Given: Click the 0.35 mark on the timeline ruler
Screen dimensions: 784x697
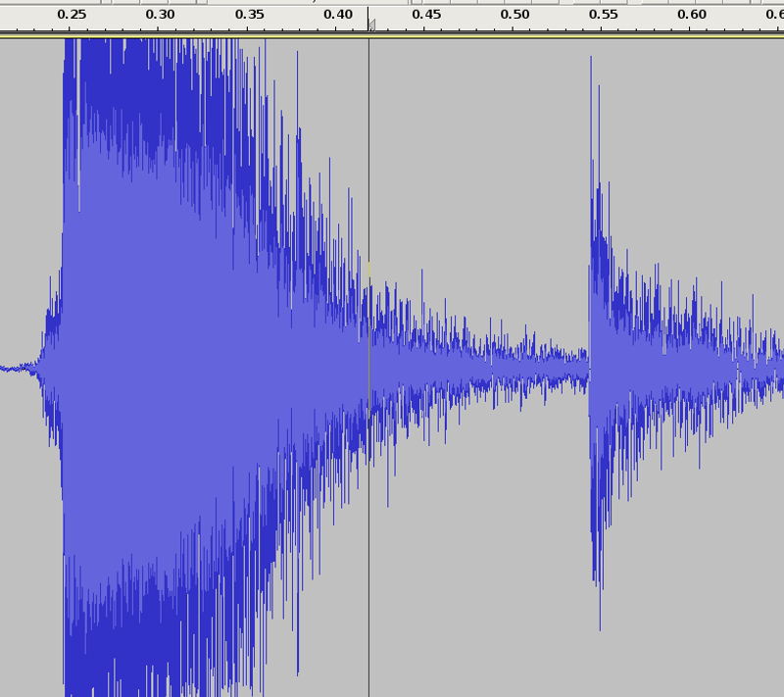Looking at the screenshot, I should point(249,16).
